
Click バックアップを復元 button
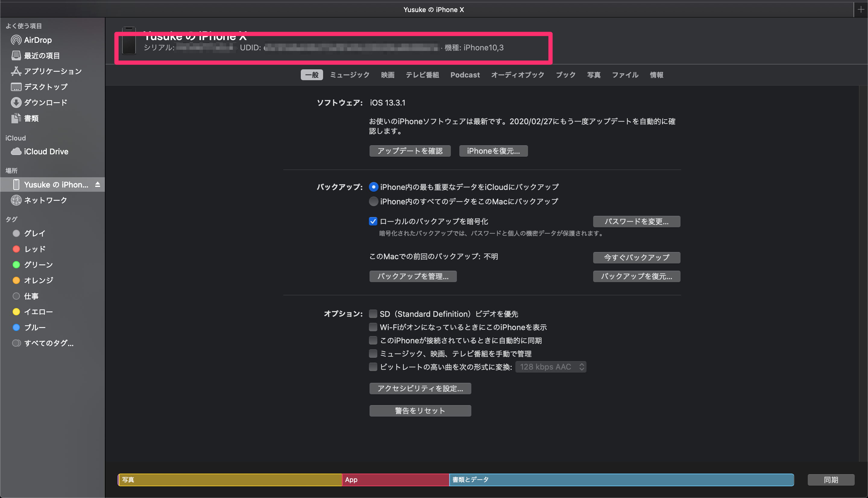click(x=637, y=276)
